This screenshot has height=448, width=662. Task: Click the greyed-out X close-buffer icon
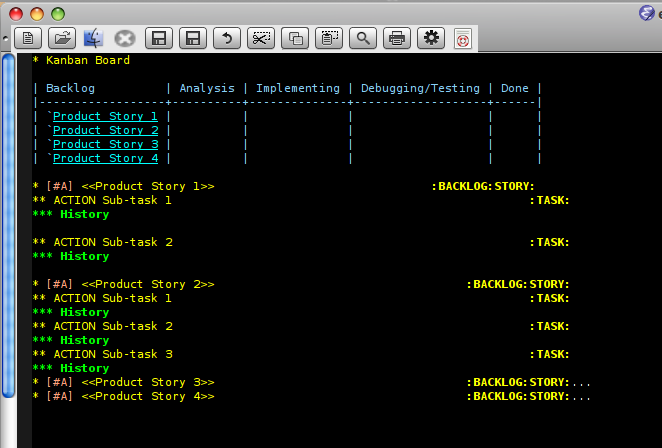pos(125,39)
